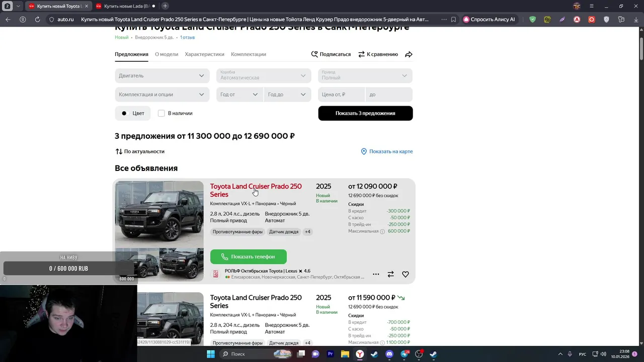Open Discord from the taskbar
644x362 pixels.
click(389, 354)
